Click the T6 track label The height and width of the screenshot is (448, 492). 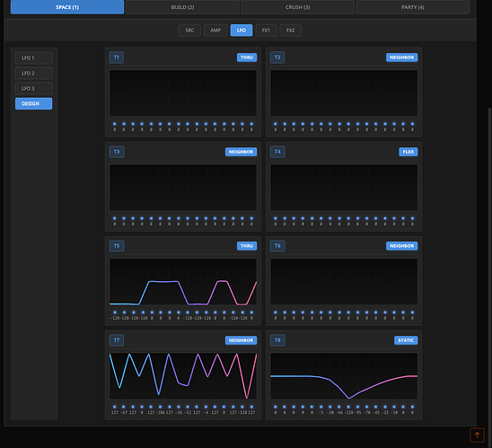277,246
